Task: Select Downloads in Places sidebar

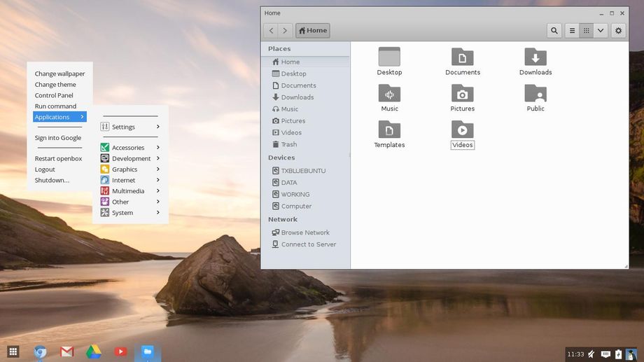Action: coord(306,97)
